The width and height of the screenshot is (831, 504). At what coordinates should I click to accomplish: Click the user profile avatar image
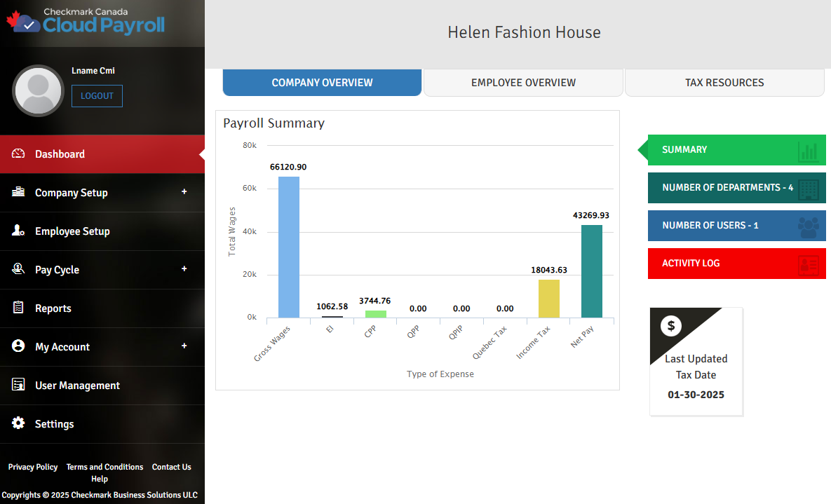(39, 90)
